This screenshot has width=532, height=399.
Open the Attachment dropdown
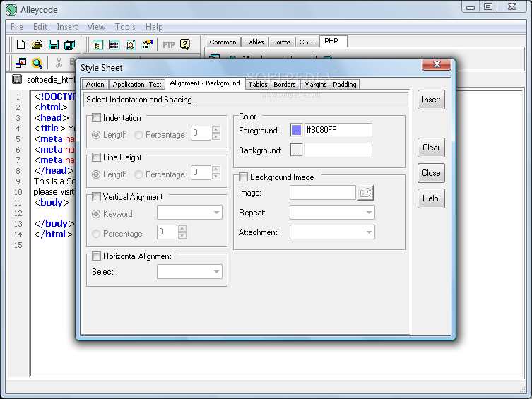pos(332,232)
